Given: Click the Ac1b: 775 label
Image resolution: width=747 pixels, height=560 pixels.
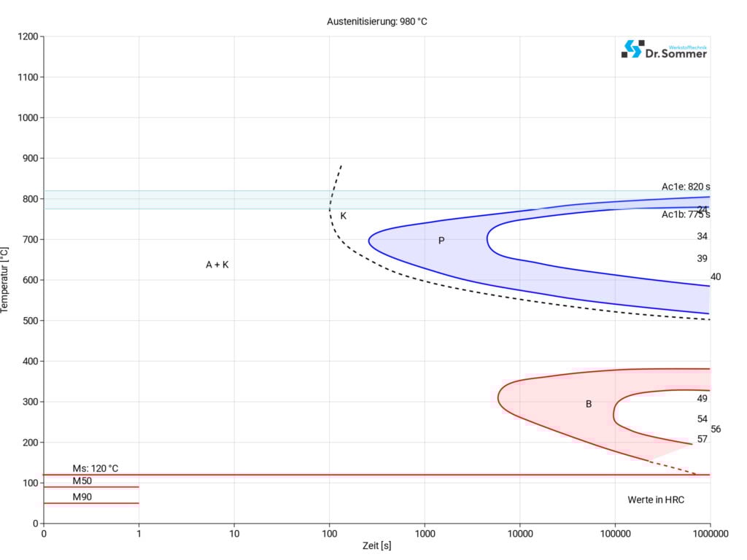Looking at the screenshot, I should click(x=685, y=215).
